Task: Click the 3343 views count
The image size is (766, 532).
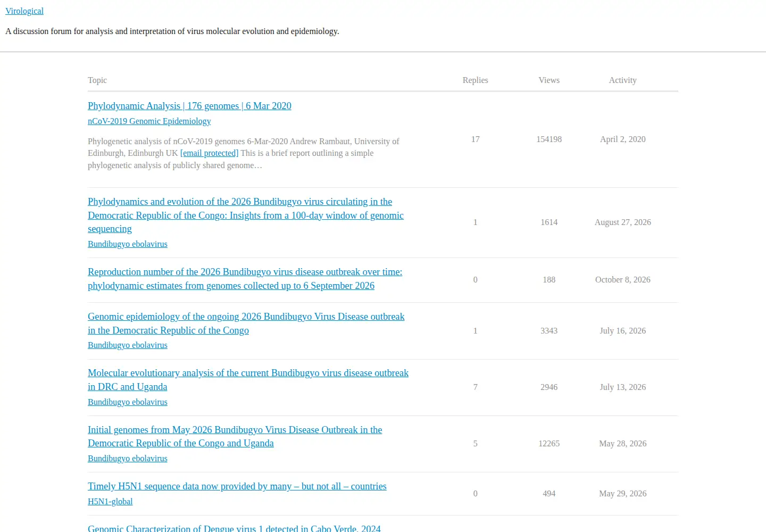Action: click(x=549, y=331)
